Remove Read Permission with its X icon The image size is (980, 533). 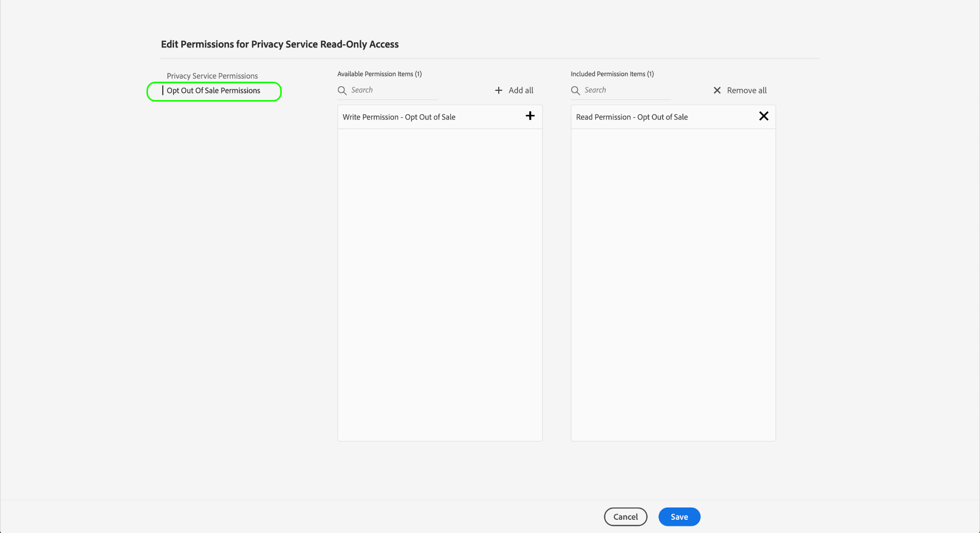point(764,116)
